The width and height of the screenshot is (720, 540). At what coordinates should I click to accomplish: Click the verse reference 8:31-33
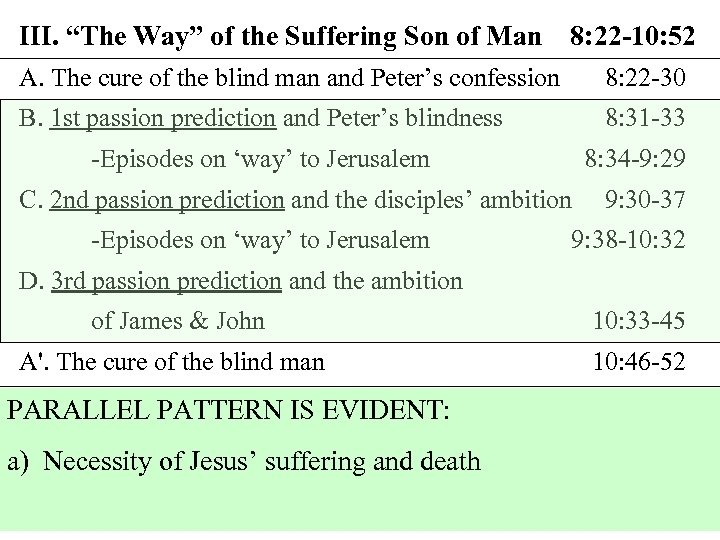(x=645, y=118)
